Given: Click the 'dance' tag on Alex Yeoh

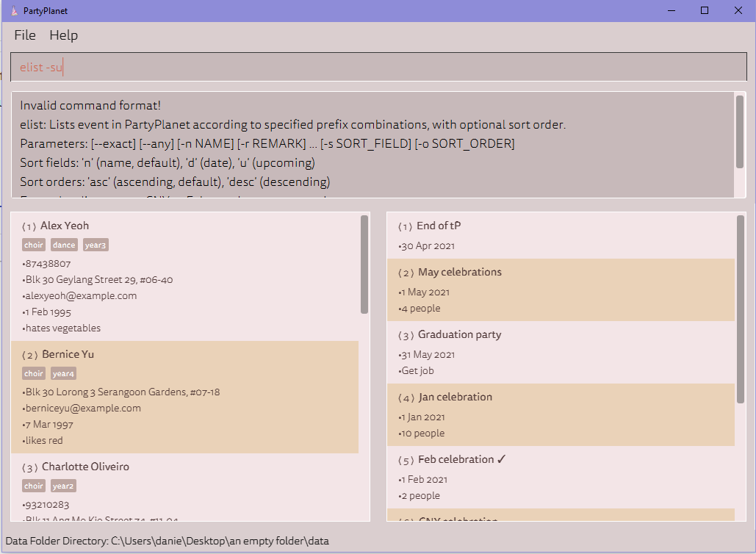Looking at the screenshot, I should (64, 245).
